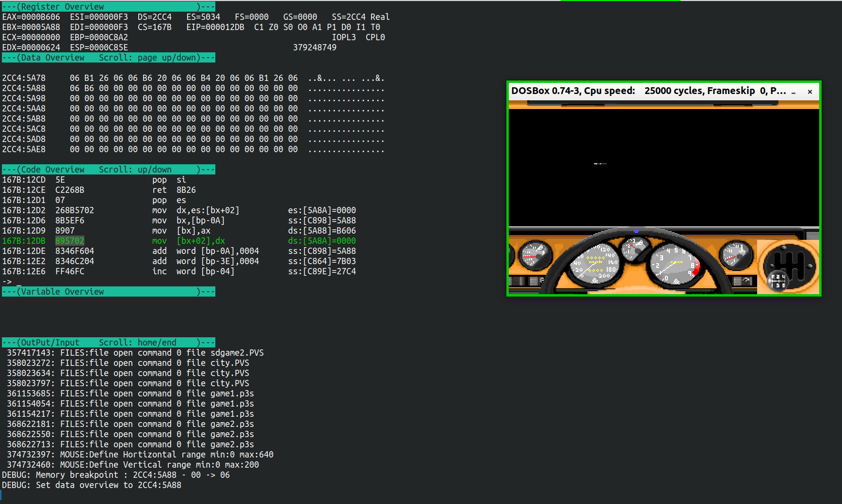Click MOUSE:Define Vertical range log line

click(133, 465)
